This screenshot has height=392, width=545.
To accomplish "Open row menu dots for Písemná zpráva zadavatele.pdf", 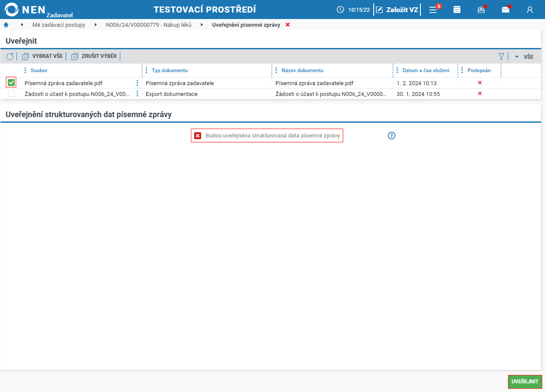I will 138,83.
